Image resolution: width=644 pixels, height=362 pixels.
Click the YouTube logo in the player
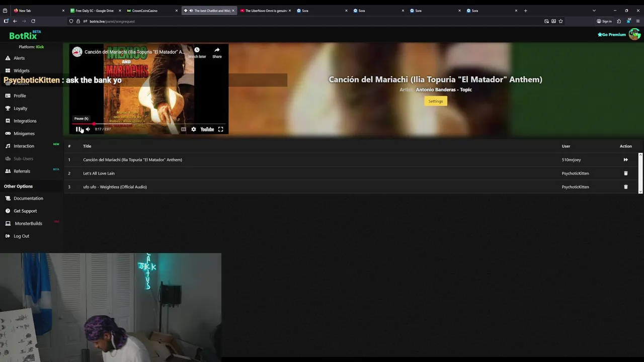(x=207, y=129)
